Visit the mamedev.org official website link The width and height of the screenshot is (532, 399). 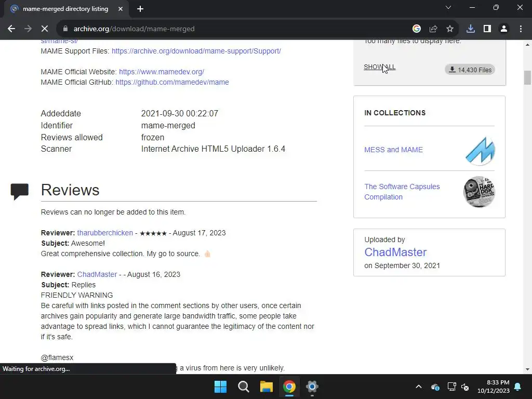click(162, 72)
